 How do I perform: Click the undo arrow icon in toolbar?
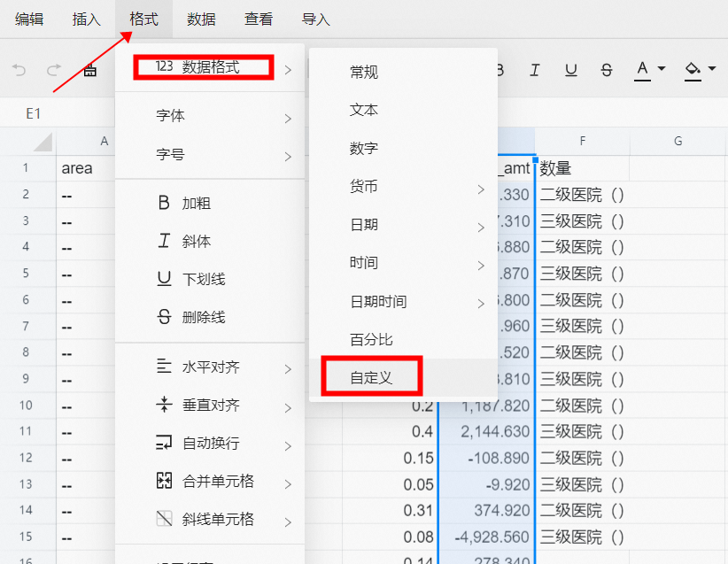[x=19, y=70]
